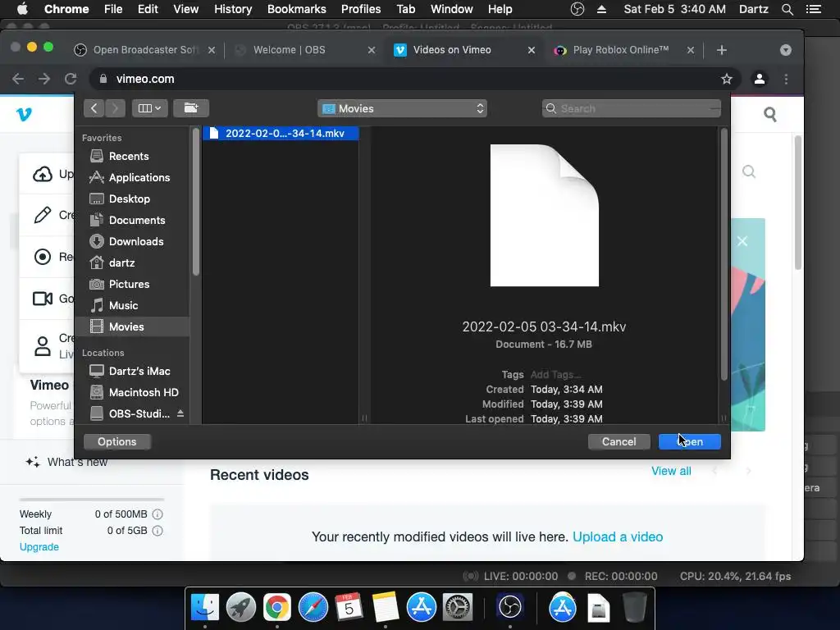Open the File menu
This screenshot has height=630, width=840.
(113, 9)
